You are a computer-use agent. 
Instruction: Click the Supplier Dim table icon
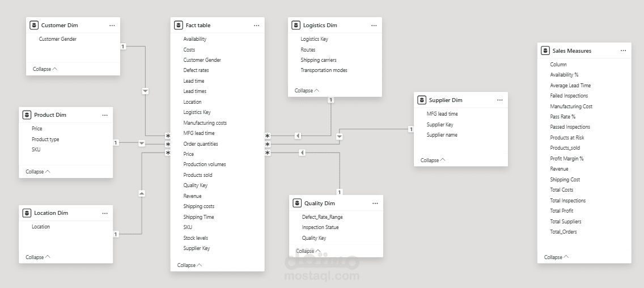[x=422, y=100]
